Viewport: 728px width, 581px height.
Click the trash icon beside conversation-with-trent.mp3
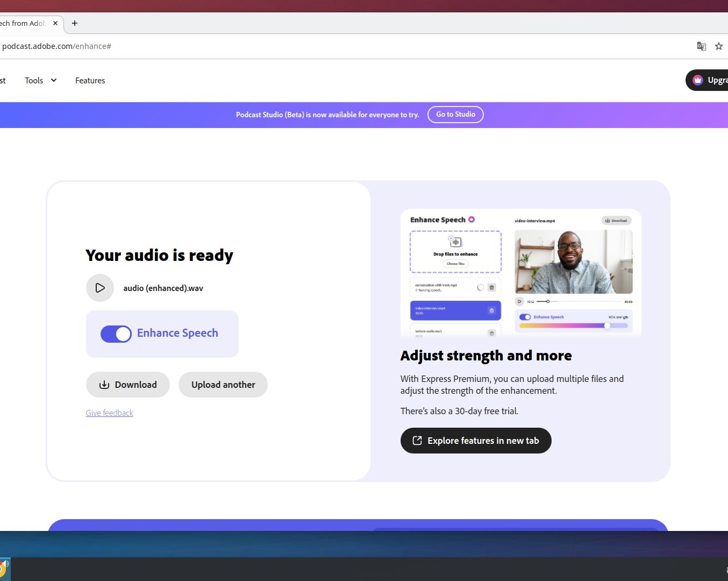491,288
